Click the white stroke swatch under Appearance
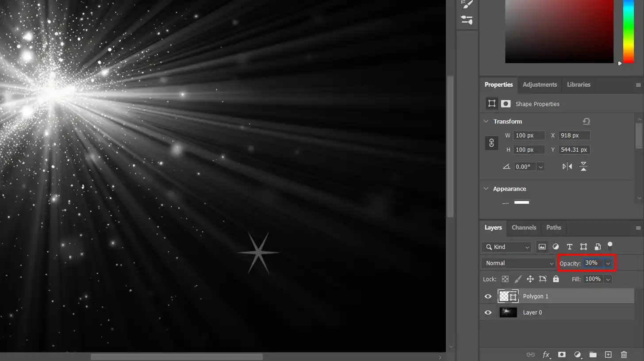This screenshot has width=644, height=361. pyautogui.click(x=521, y=203)
